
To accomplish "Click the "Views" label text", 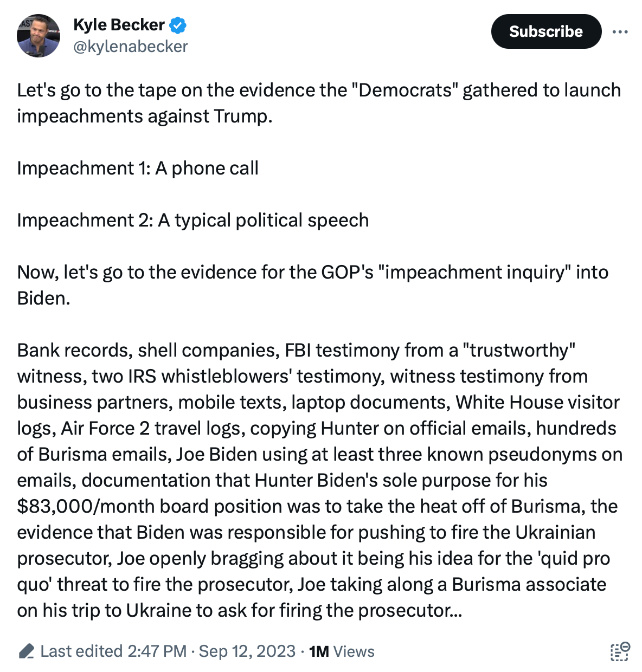I will point(354,651).
